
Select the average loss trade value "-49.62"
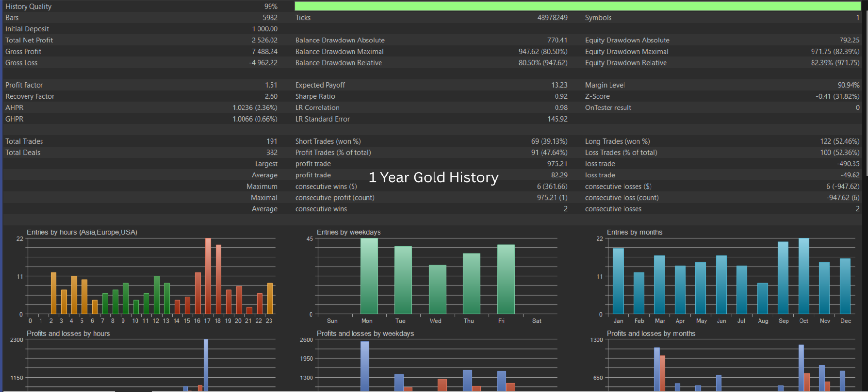850,175
